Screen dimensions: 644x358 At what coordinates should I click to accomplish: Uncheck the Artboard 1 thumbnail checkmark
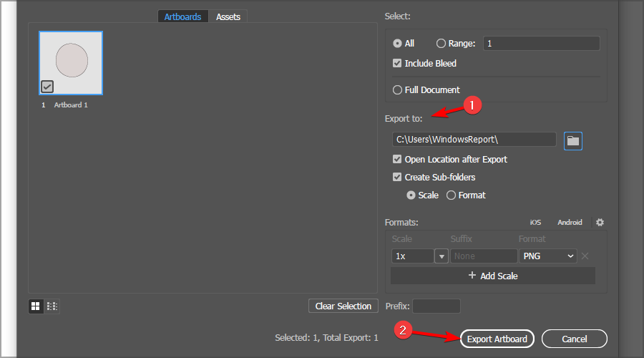pyautogui.click(x=47, y=87)
